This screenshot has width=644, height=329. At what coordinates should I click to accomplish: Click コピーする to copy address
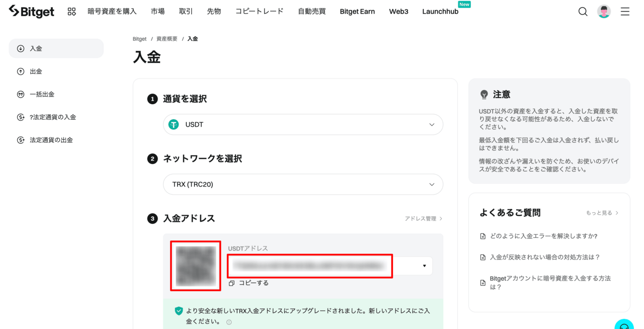pyautogui.click(x=254, y=283)
